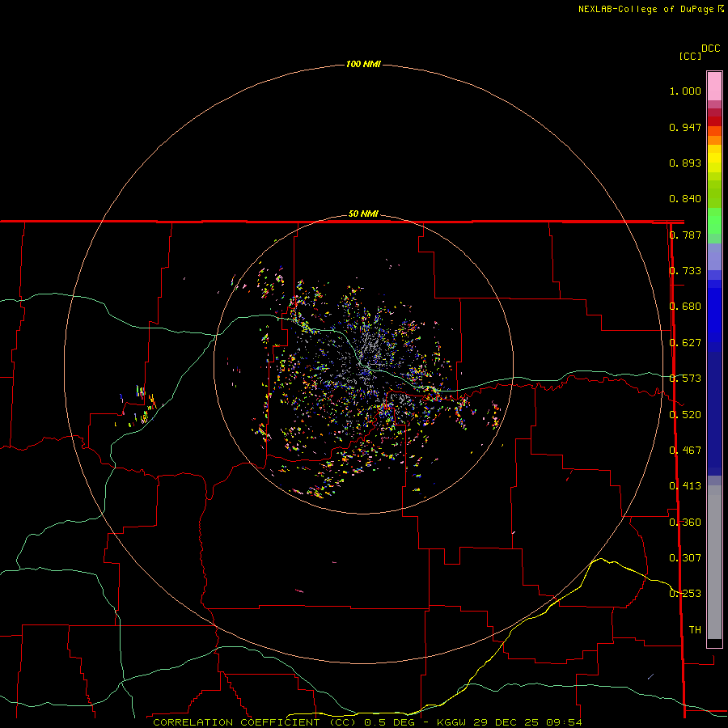Click the NEXLAB-College of DuPage title text
The height and width of the screenshot is (728, 728).
(x=650, y=9)
